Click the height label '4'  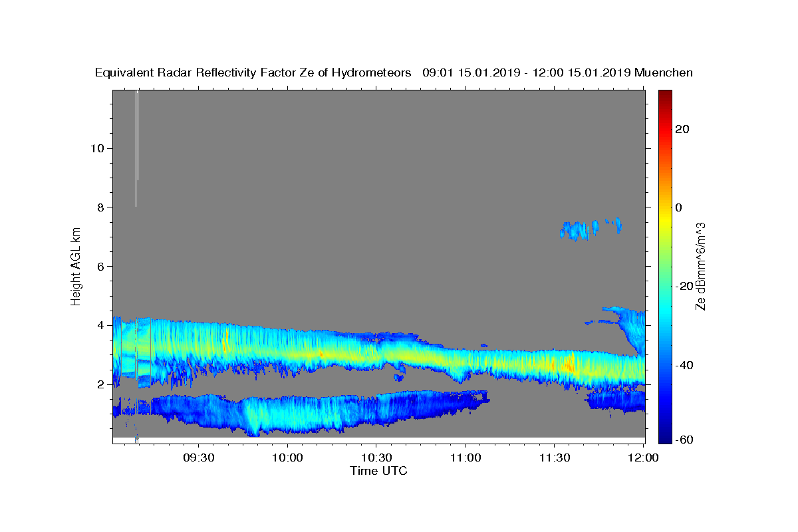pyautogui.click(x=99, y=326)
